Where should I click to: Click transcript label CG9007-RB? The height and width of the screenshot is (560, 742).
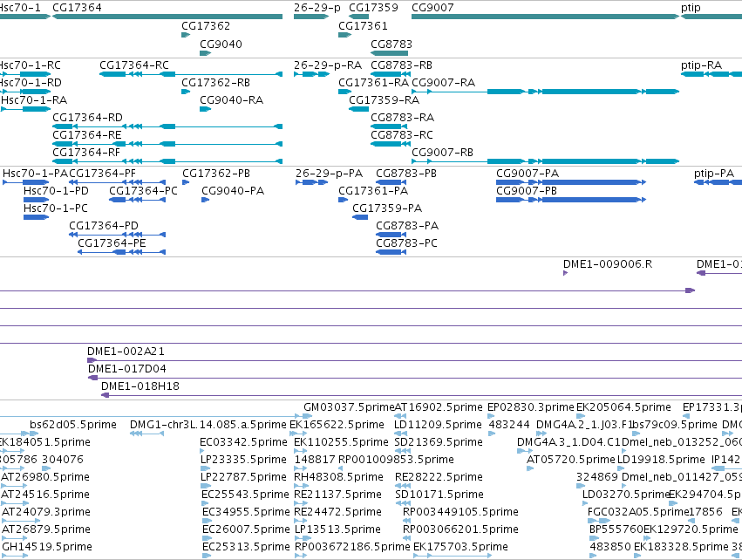tap(442, 153)
